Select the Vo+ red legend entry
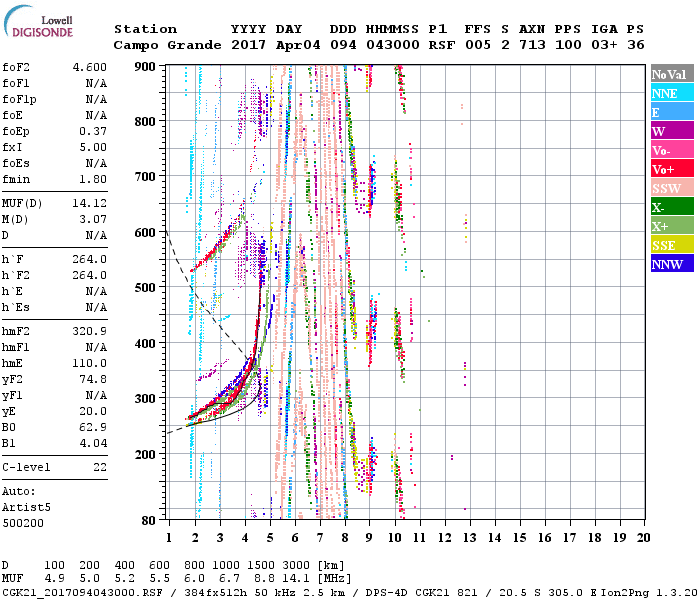 pyautogui.click(x=670, y=170)
